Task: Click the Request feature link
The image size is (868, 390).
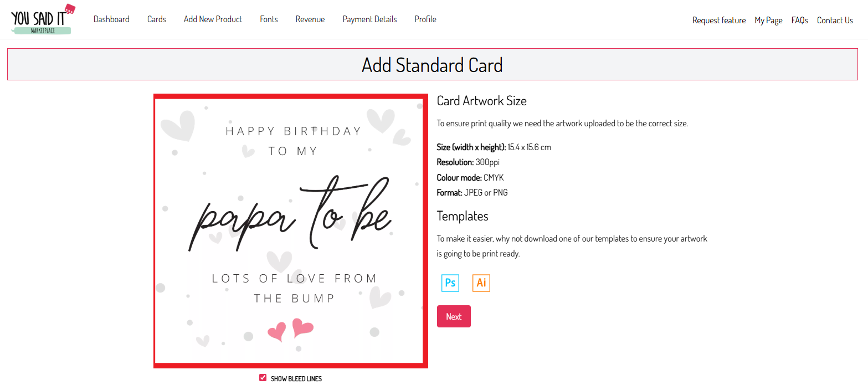Action: click(x=719, y=20)
